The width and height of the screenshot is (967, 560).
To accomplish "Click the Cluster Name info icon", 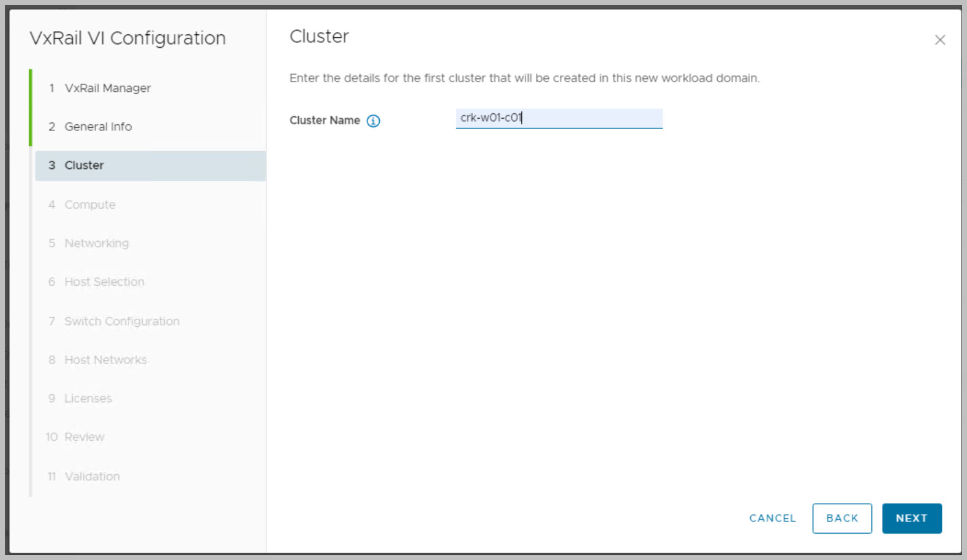I will [373, 121].
